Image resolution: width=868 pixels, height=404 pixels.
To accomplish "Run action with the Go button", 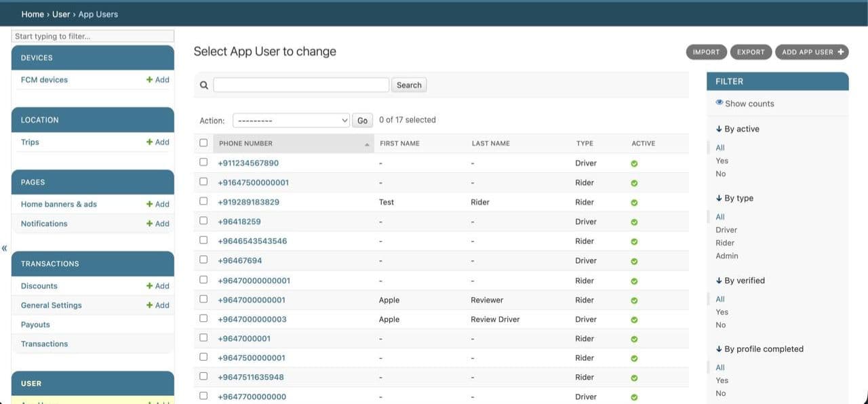I will pyautogui.click(x=362, y=121).
